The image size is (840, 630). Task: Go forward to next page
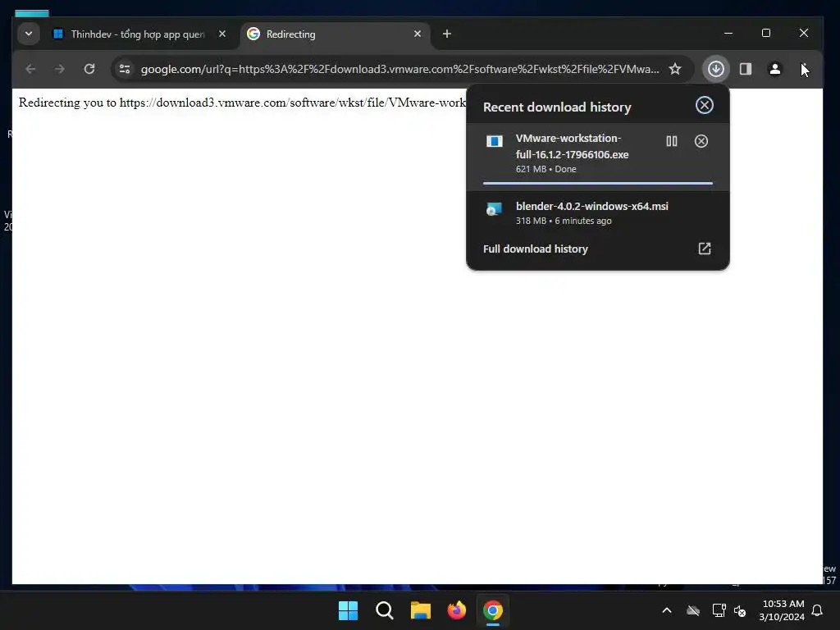59,69
